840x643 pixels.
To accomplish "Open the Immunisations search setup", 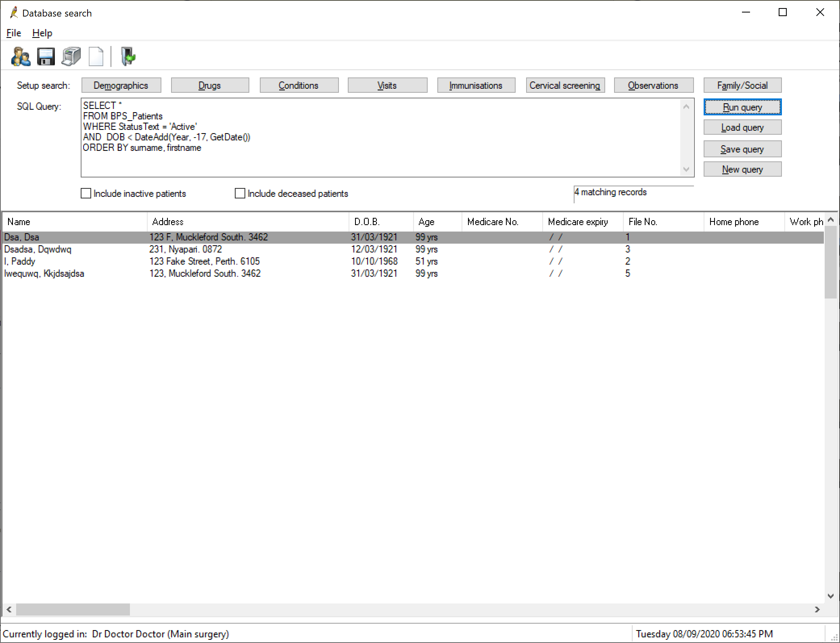I will point(476,85).
